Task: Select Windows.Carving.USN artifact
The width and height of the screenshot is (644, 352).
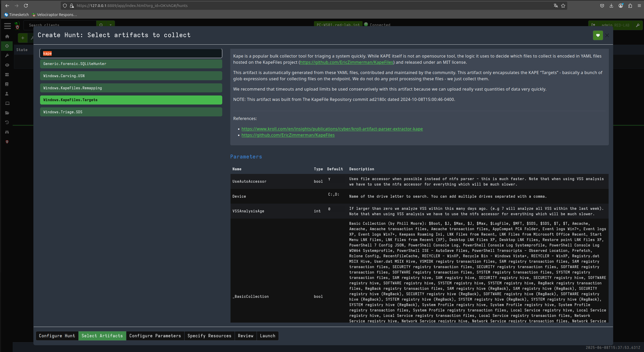Action: click(x=131, y=76)
